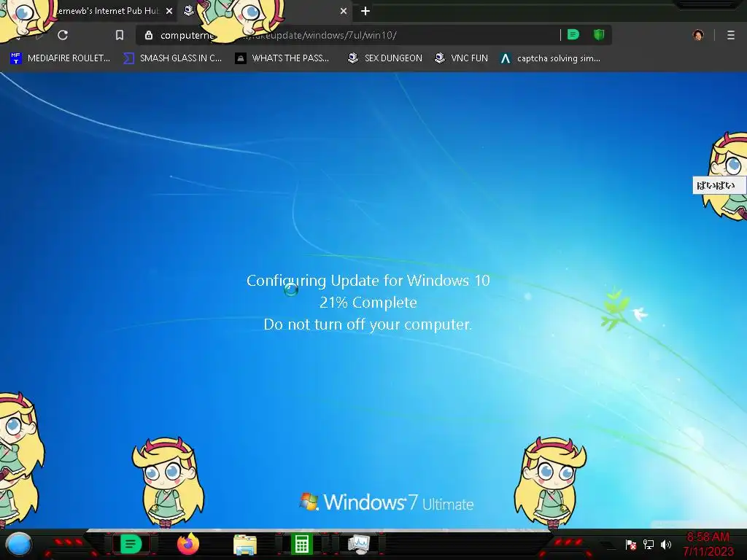This screenshot has width=747, height=560.
Task: Click the Star character at the bottom center-left
Action: 169,483
